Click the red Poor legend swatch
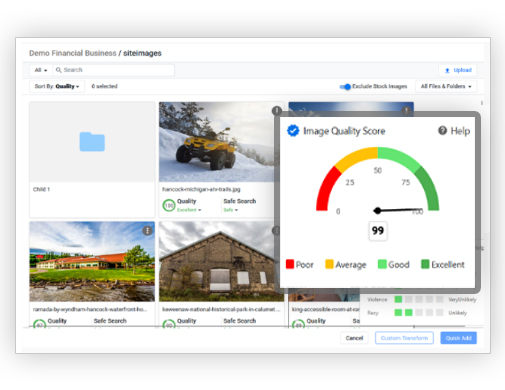Viewport: 505px width, 390px height. [290, 264]
